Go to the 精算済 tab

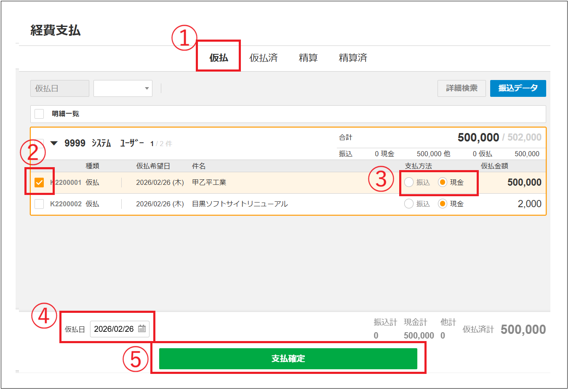pos(353,58)
